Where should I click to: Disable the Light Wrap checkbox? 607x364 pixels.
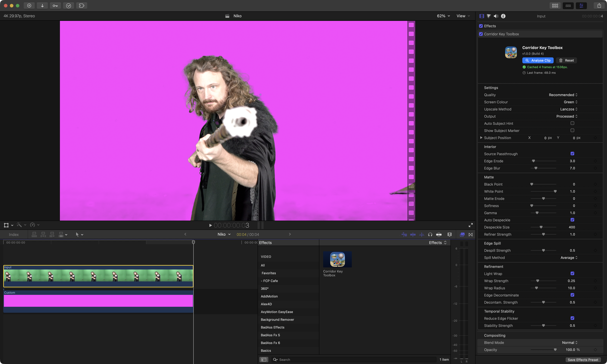click(x=572, y=273)
